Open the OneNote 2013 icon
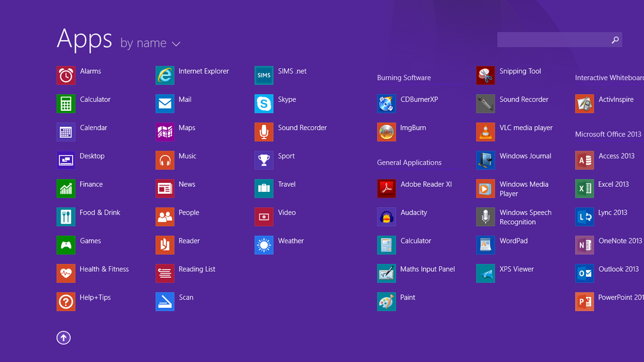 coord(585,245)
